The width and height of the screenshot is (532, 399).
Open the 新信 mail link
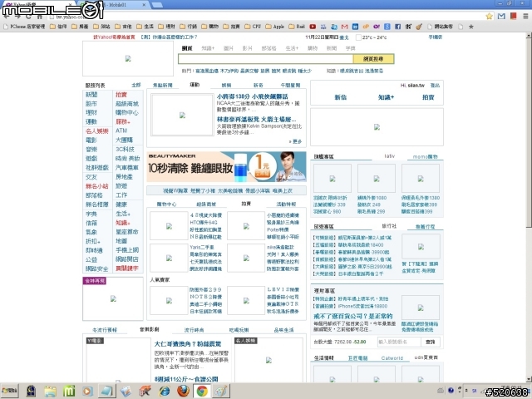(x=340, y=97)
